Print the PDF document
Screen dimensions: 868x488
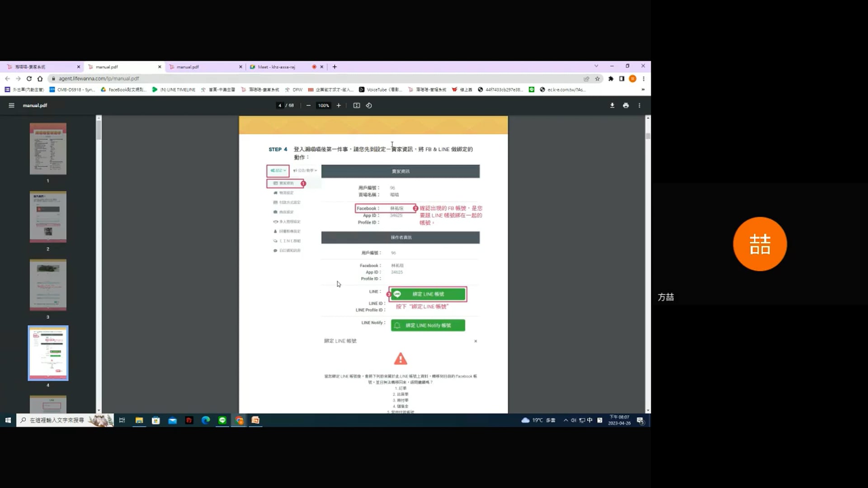[x=626, y=105]
